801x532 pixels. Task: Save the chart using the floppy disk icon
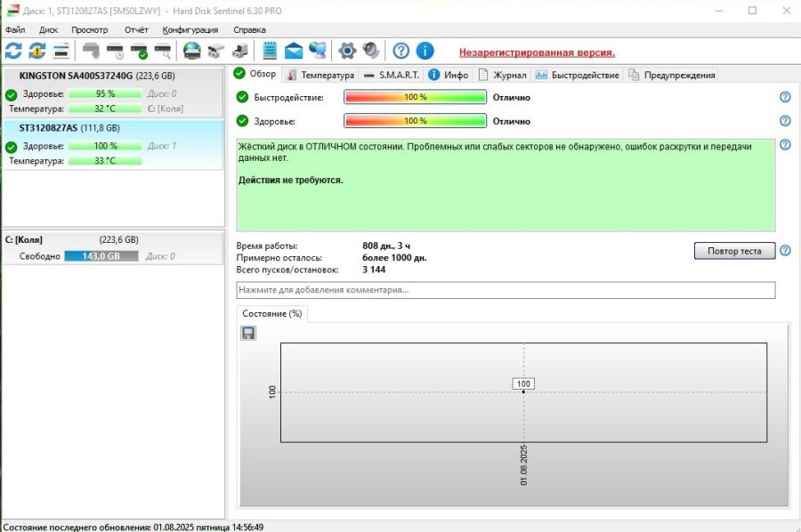coord(248,333)
